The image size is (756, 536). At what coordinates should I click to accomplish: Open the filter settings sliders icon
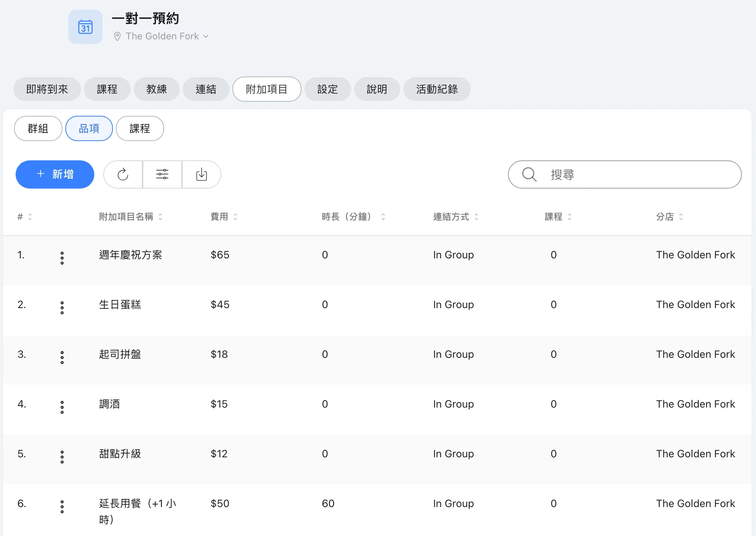(162, 174)
